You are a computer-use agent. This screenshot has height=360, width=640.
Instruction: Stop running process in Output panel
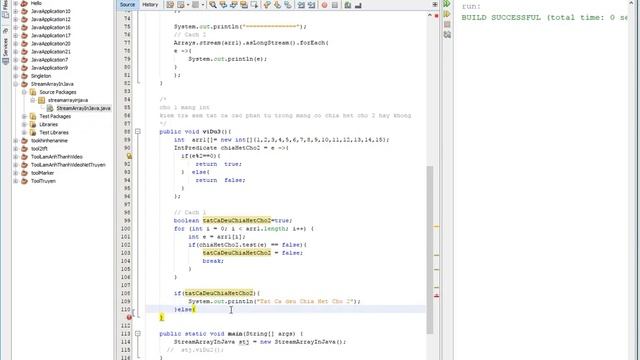tap(447, 24)
